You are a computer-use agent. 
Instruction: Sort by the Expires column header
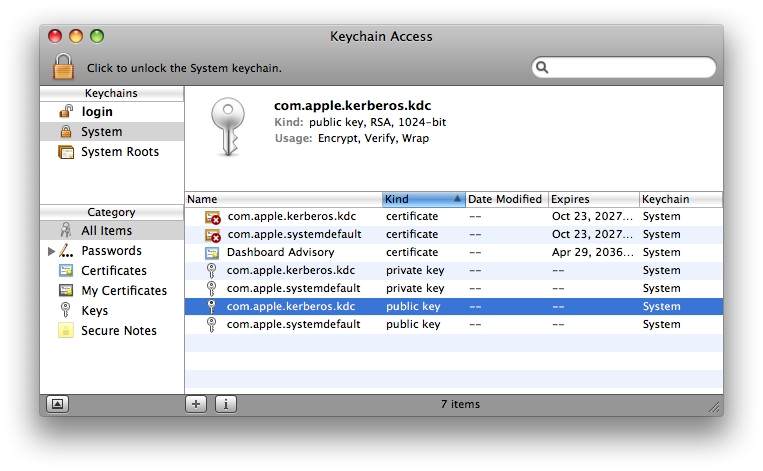592,199
